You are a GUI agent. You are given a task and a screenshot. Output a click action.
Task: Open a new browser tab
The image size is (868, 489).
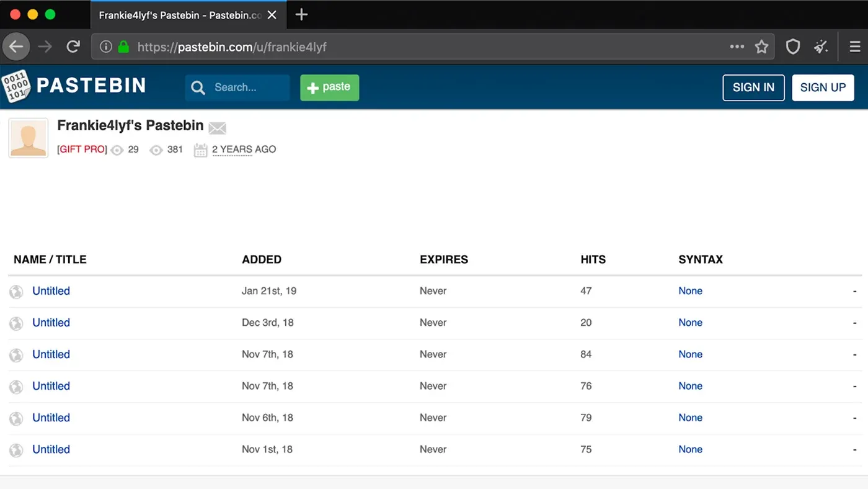[301, 15]
